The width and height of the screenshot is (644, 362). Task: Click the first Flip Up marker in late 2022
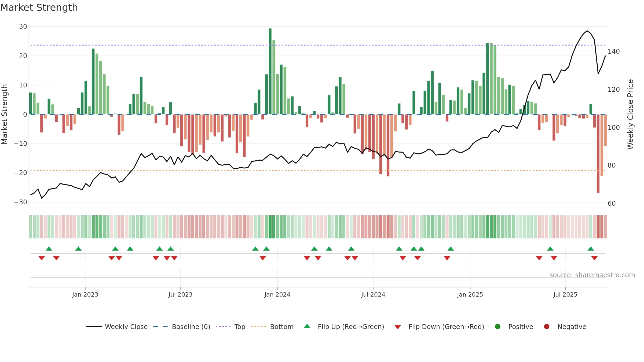point(49,249)
